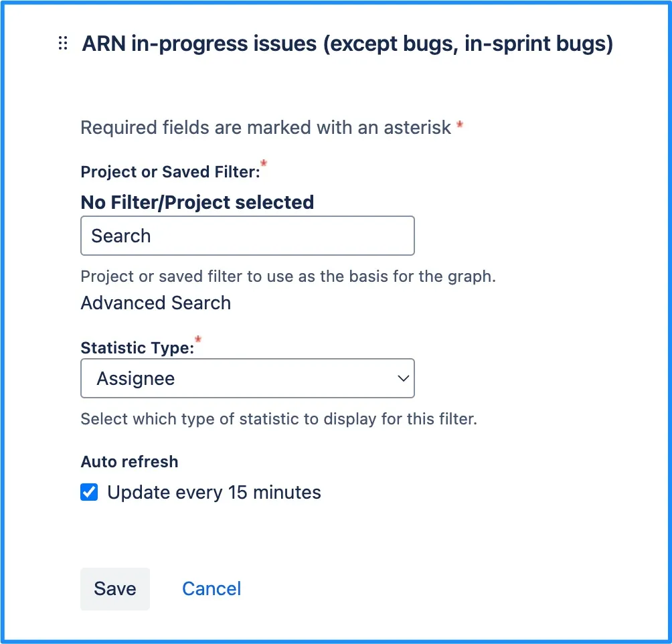
Task: Click the "Project or Saved Filter" field label
Action: coord(169,172)
